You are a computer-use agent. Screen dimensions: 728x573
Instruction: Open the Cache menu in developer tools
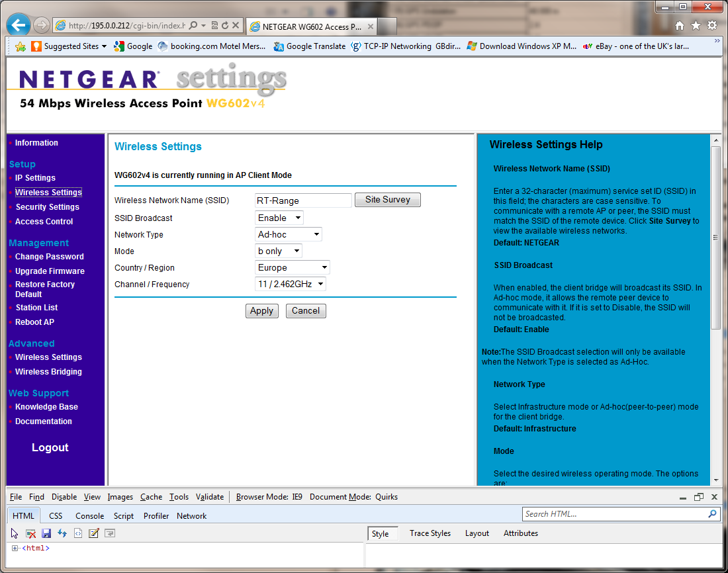coord(151,497)
